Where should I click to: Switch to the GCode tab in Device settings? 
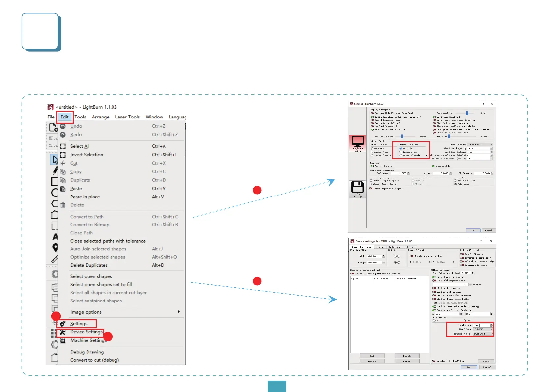[x=380, y=247]
